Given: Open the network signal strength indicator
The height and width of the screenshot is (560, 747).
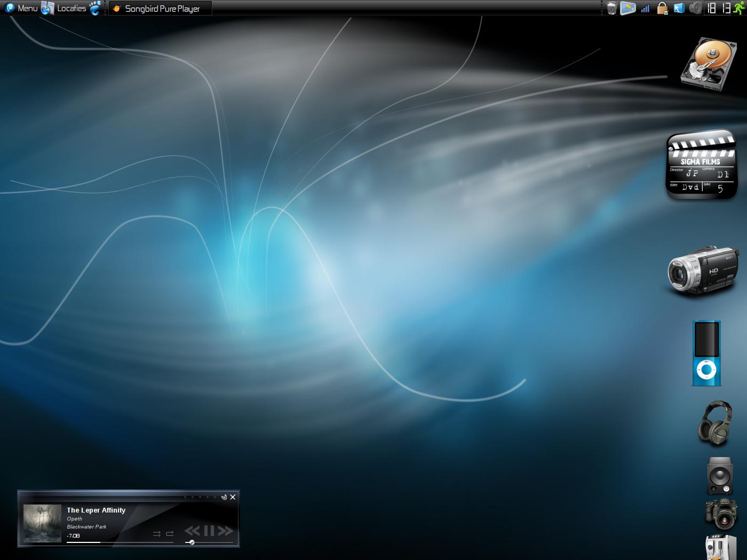Looking at the screenshot, I should coord(646,9).
